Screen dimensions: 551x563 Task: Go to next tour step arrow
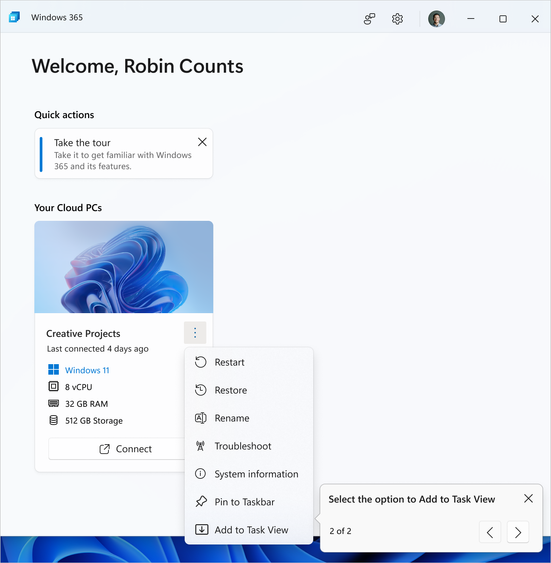(x=518, y=532)
